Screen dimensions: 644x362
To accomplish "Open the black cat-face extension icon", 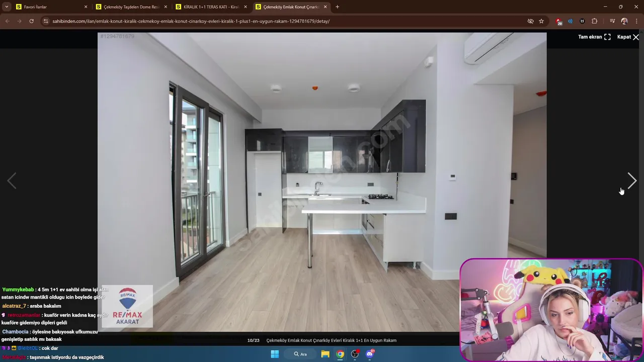I will [582, 21].
